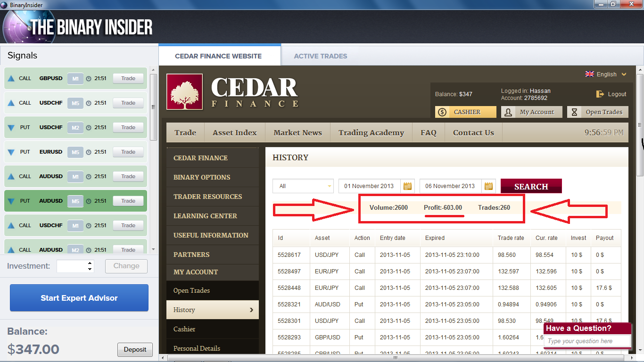644x362 pixels.
Task: Click the start date field 01 November 2013
Action: coord(370,186)
